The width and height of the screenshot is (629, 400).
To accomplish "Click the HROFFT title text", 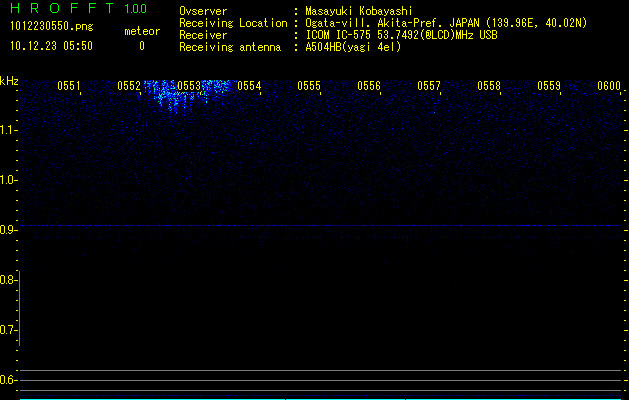I will click(62, 8).
